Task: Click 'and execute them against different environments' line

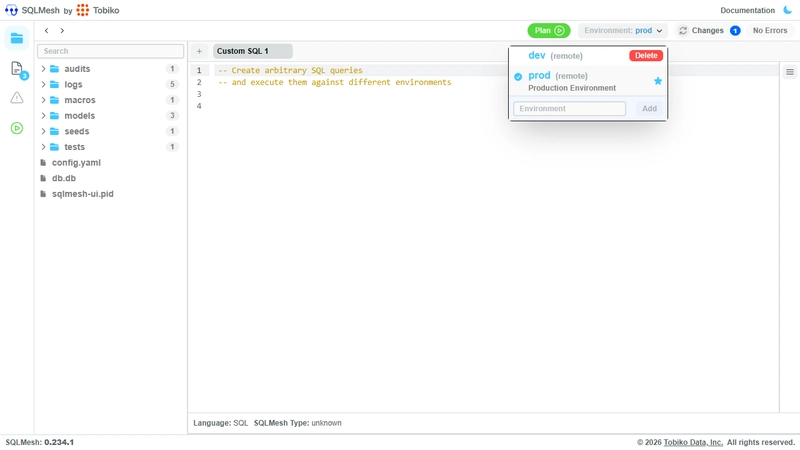Action: tap(335, 82)
